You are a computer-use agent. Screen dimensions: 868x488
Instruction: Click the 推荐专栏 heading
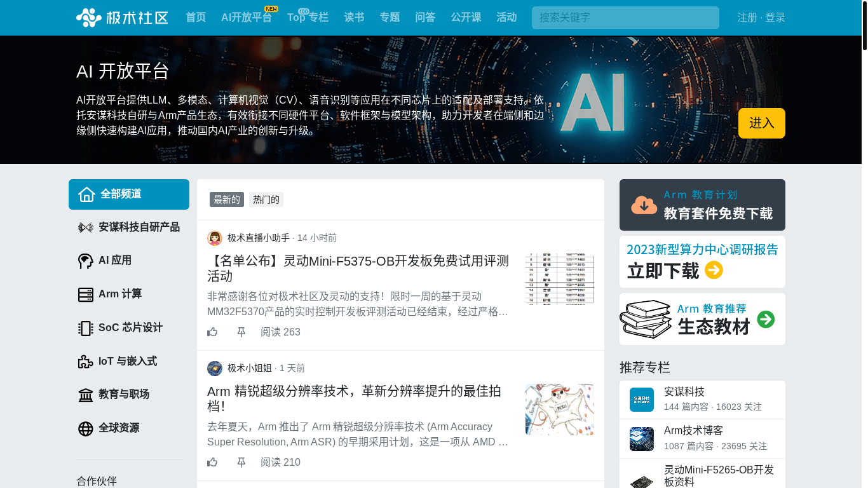(x=645, y=367)
